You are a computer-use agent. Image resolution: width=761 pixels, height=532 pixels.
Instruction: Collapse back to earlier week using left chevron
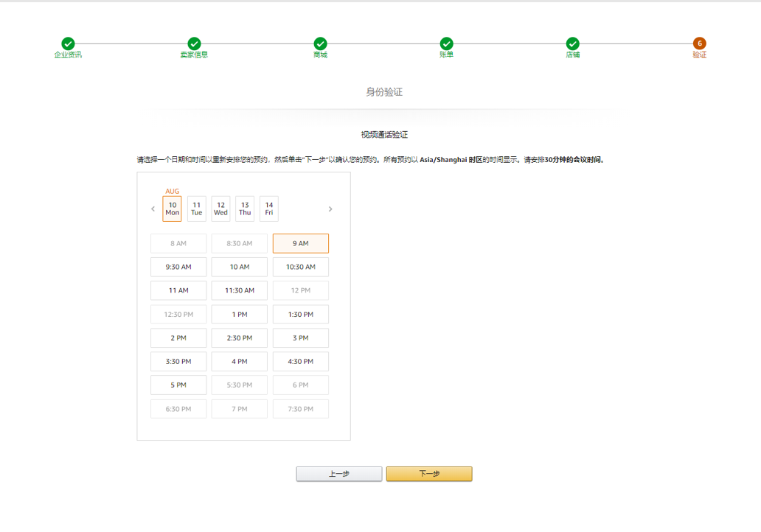[153, 209]
